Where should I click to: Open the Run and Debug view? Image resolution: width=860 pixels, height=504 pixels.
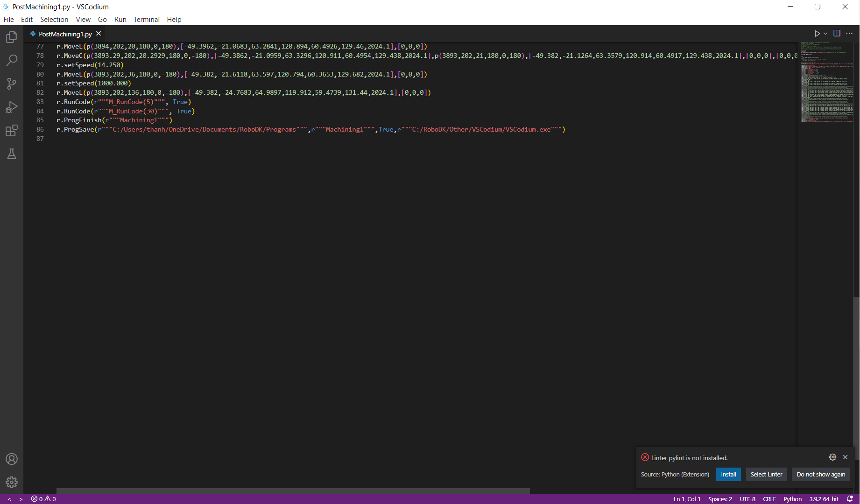pyautogui.click(x=12, y=107)
